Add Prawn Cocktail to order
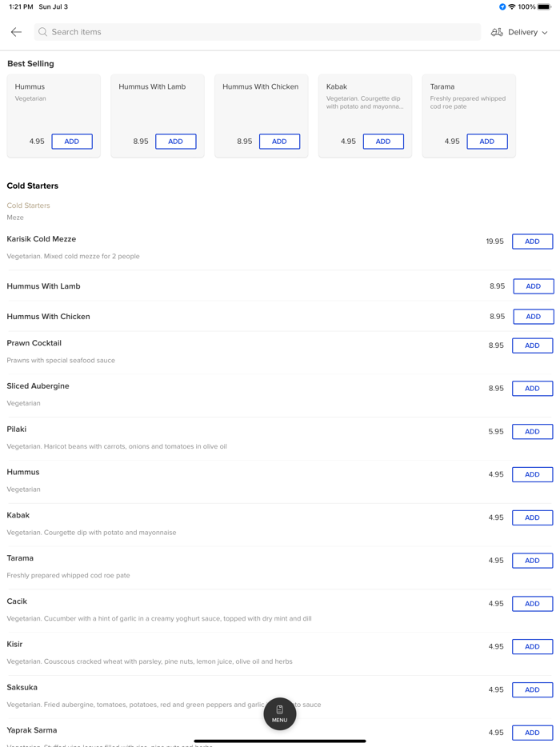The width and height of the screenshot is (560, 747). [x=532, y=346]
